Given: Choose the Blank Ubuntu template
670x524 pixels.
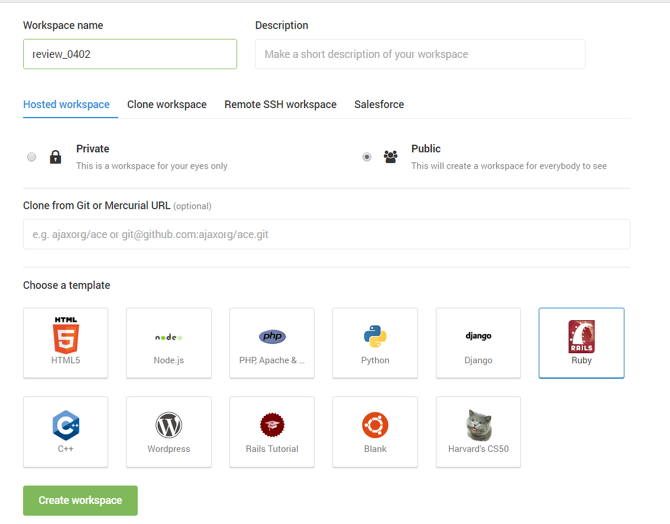Looking at the screenshot, I should (375, 432).
